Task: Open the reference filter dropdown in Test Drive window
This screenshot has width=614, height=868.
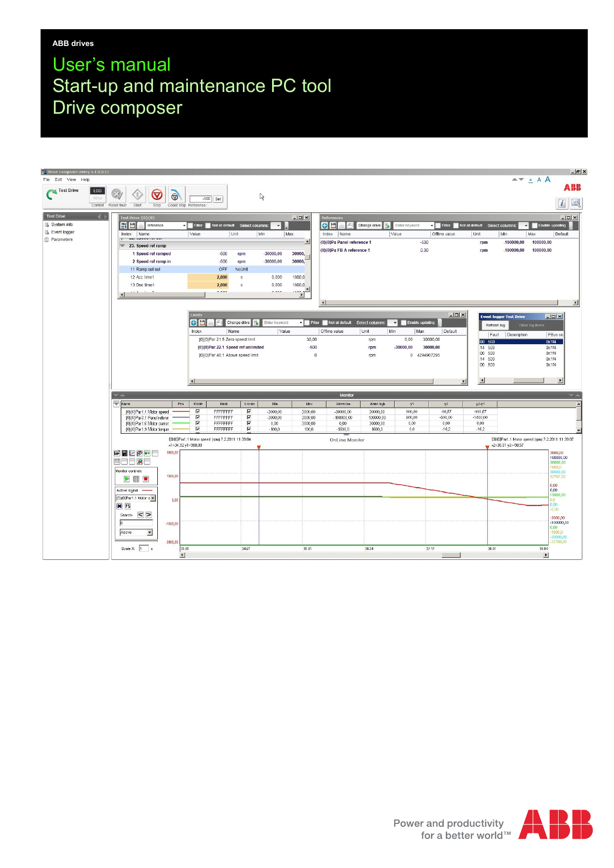Action: 184,226
